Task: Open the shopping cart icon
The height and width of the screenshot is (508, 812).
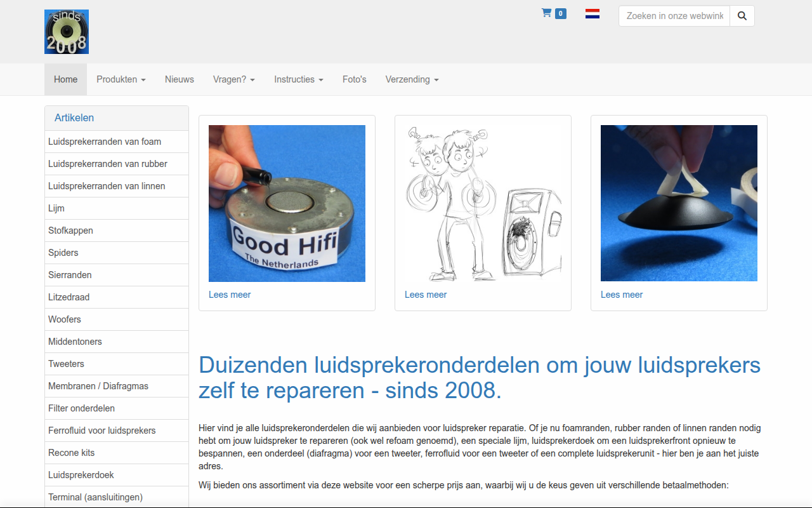Action: tap(546, 13)
